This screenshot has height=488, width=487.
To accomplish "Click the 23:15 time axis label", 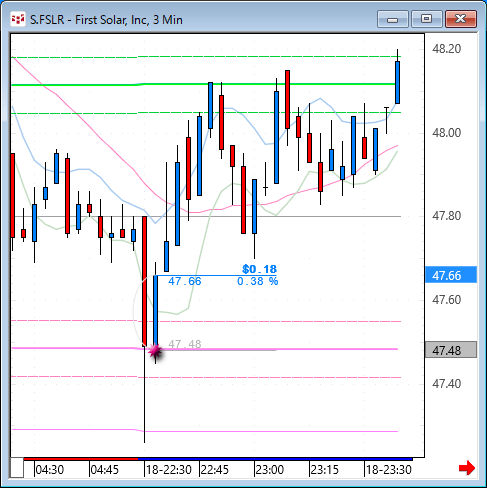I will [x=325, y=470].
